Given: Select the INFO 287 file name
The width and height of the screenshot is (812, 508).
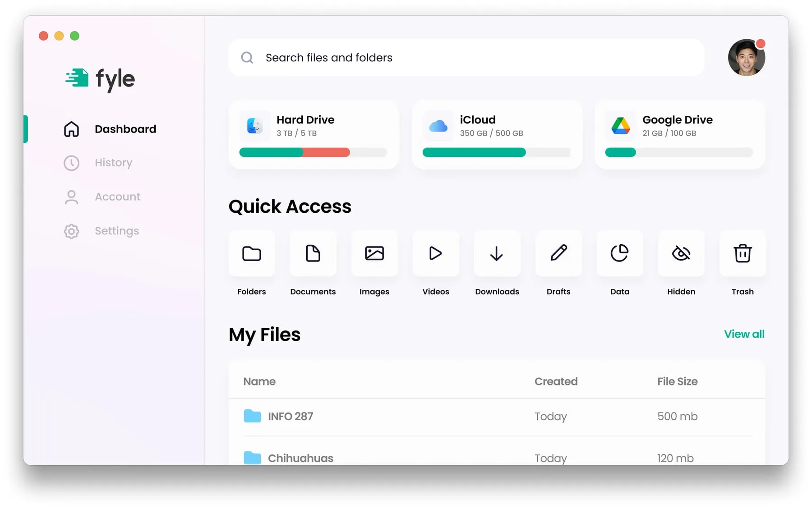Looking at the screenshot, I should pyautogui.click(x=291, y=416).
